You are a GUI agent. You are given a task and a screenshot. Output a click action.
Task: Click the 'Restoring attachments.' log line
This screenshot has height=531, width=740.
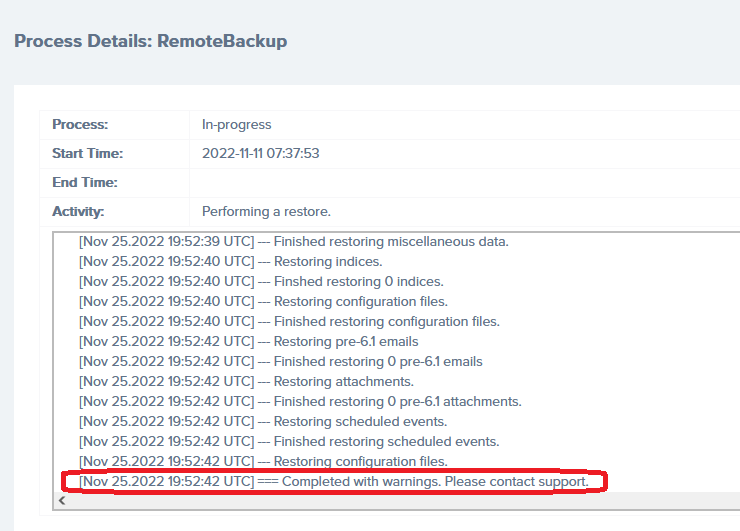(246, 381)
